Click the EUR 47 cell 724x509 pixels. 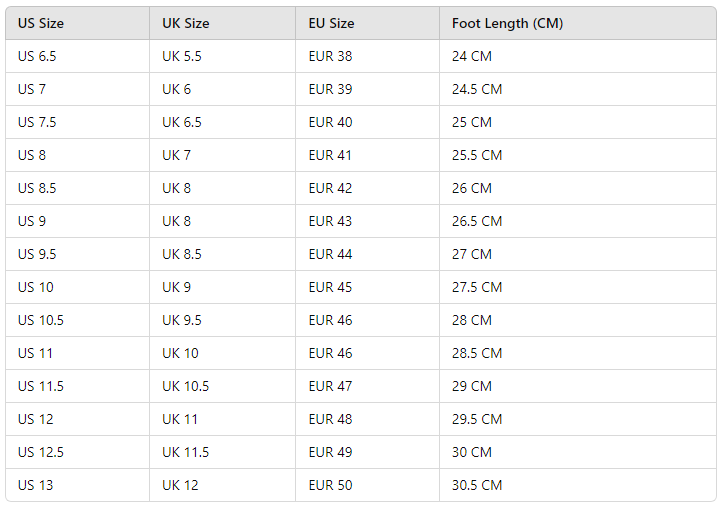coord(330,386)
